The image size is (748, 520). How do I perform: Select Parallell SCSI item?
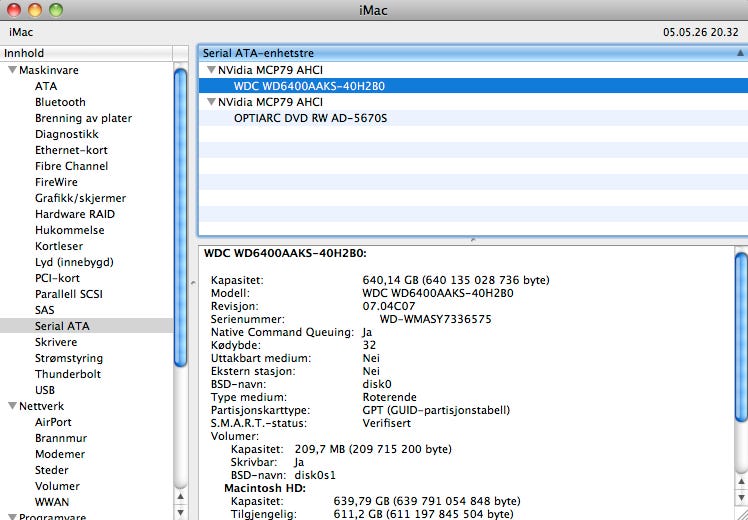(x=69, y=294)
